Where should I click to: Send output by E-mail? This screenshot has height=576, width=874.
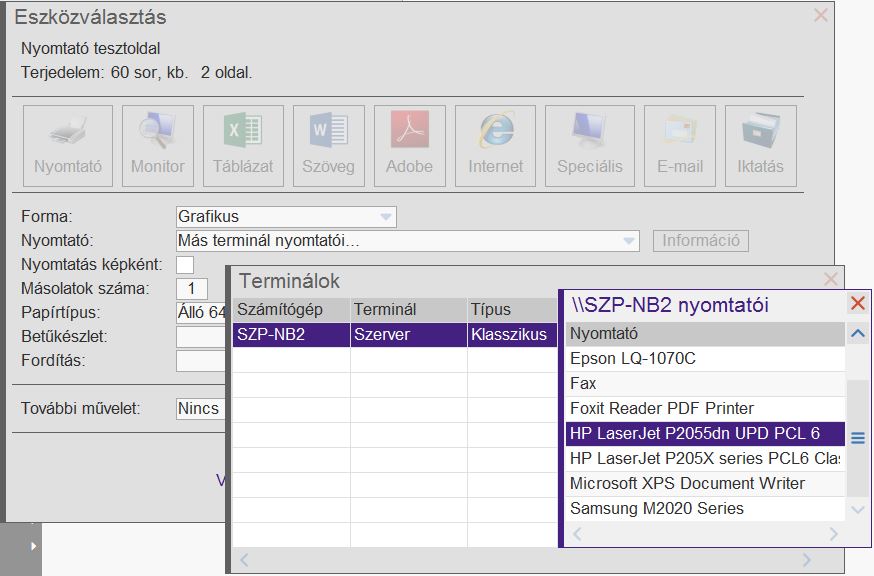(x=679, y=146)
